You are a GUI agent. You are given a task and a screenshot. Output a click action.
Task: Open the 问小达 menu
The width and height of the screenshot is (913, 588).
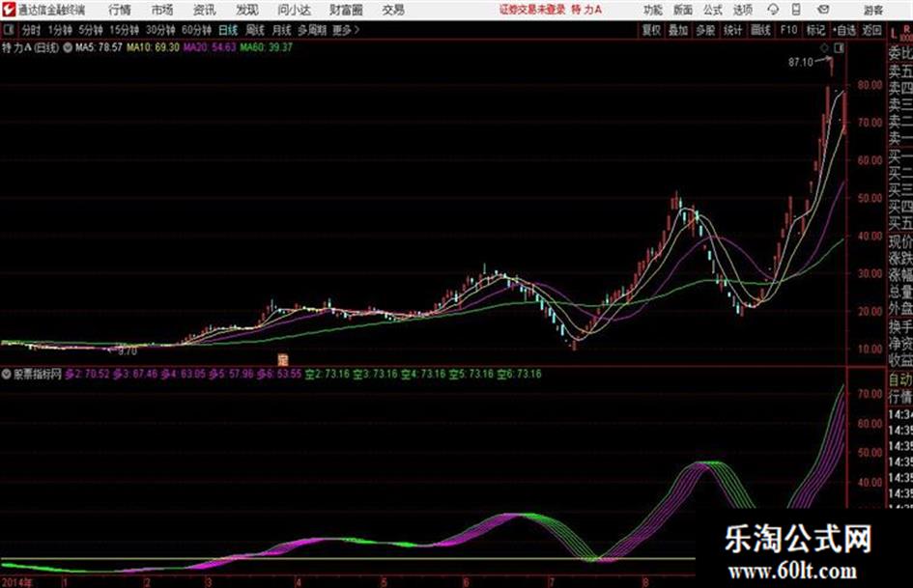294,10
